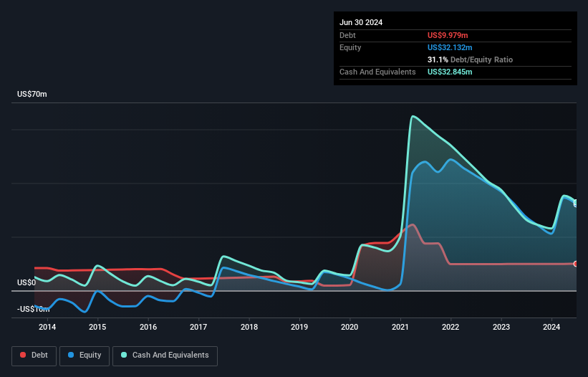Click the 31.1% Debt/Equity Ratio text
This screenshot has width=588, height=377.
tap(470, 59)
